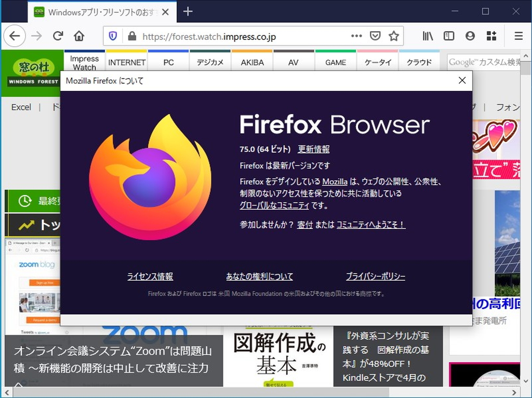Toggle the sidebar icon

(448, 36)
